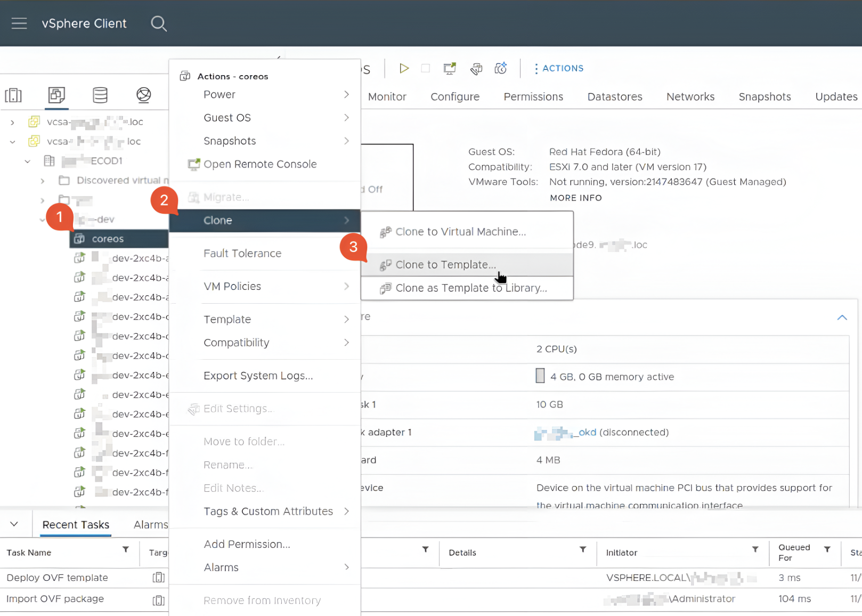Expand the Guest OS submenu
This screenshot has width=862, height=616.
coord(265,118)
